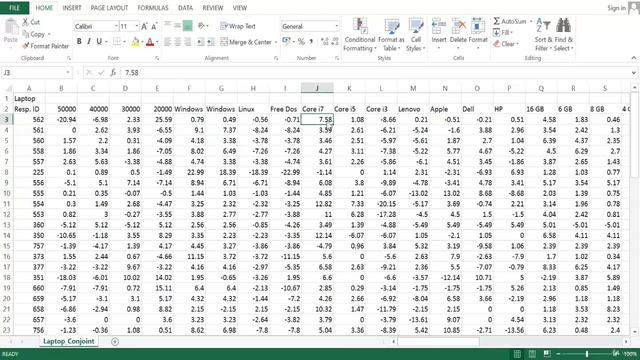Image resolution: width=640 pixels, height=360 pixels.
Task: Toggle bold formatting
Action: (79, 42)
